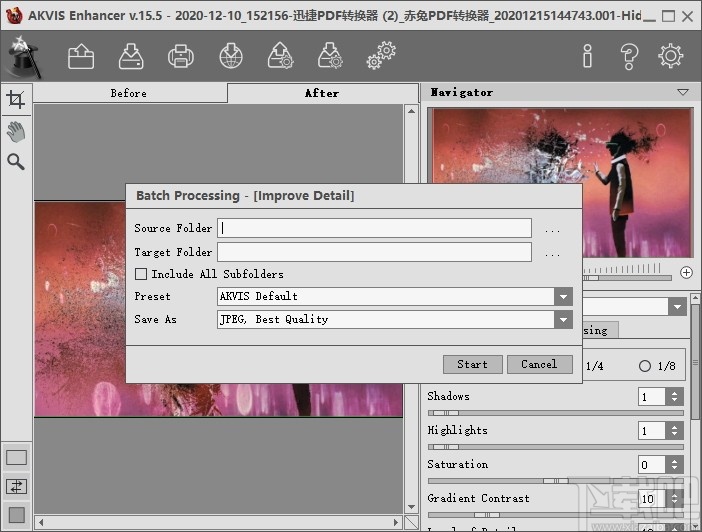The width and height of the screenshot is (702, 532).
Task: Select the Crop tool
Action: pos(16,99)
